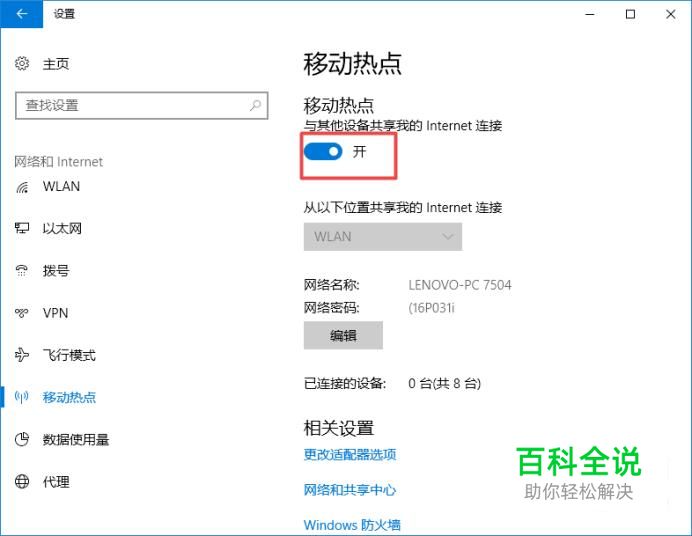This screenshot has width=692, height=536.
Task: Go to WLAN settings page
Action: 61,187
